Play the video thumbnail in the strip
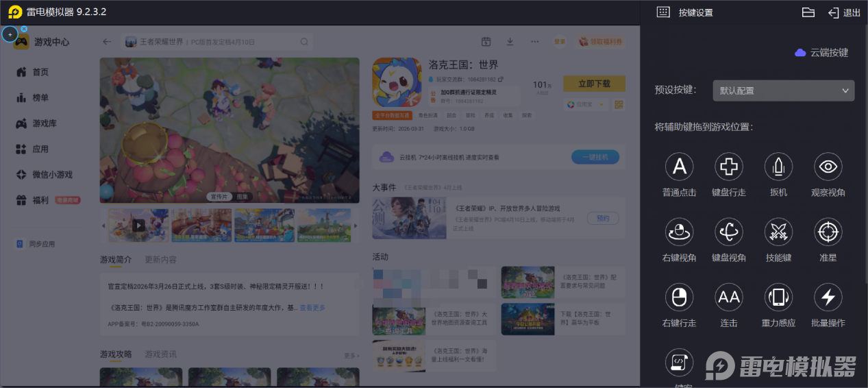 [138, 225]
